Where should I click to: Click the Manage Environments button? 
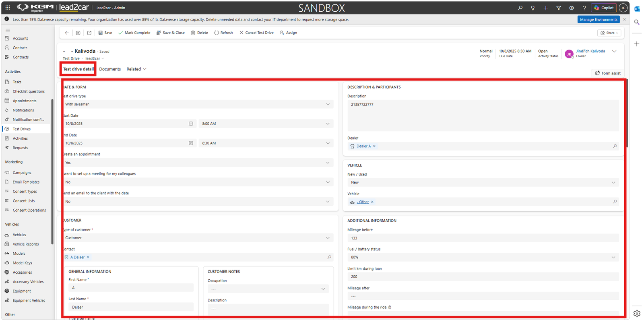click(599, 19)
